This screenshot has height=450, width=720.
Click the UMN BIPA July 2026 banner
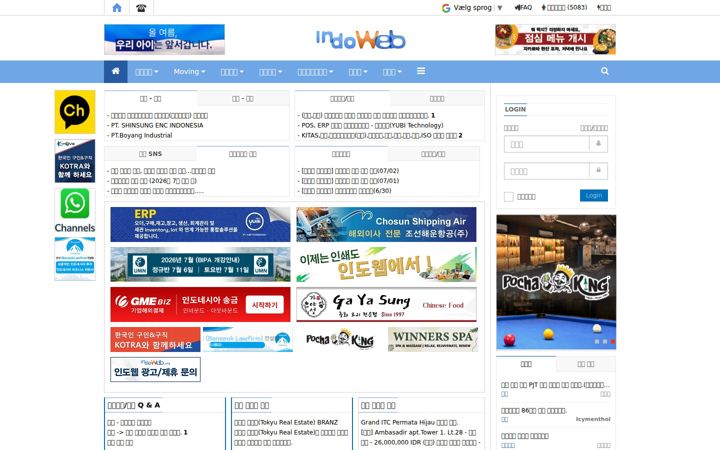pos(200,264)
